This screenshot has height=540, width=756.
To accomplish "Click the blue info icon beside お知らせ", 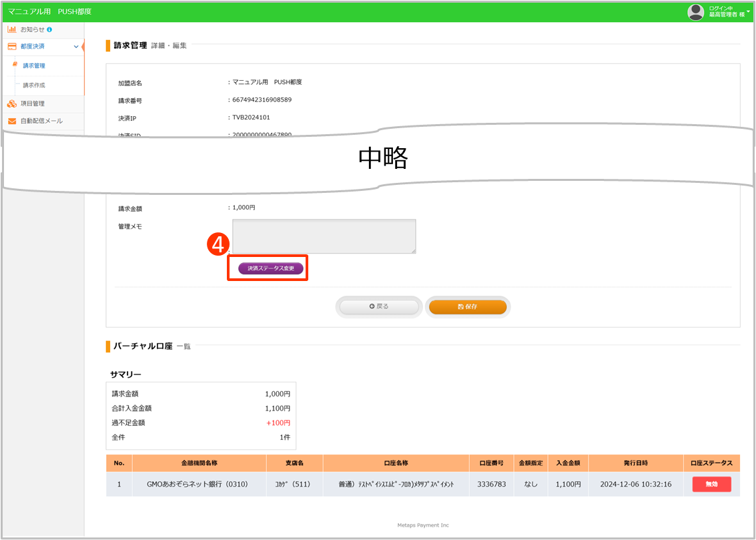I will (x=49, y=30).
